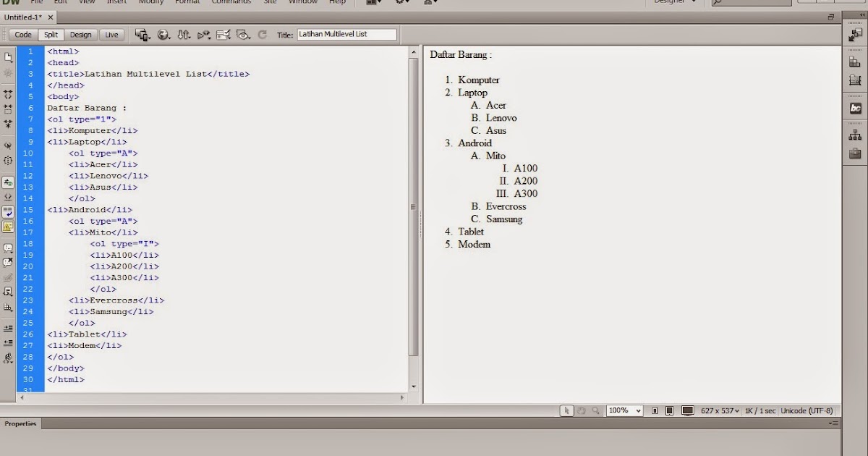The height and width of the screenshot is (456, 868).
Task: Switch to Split view
Action: [51, 34]
